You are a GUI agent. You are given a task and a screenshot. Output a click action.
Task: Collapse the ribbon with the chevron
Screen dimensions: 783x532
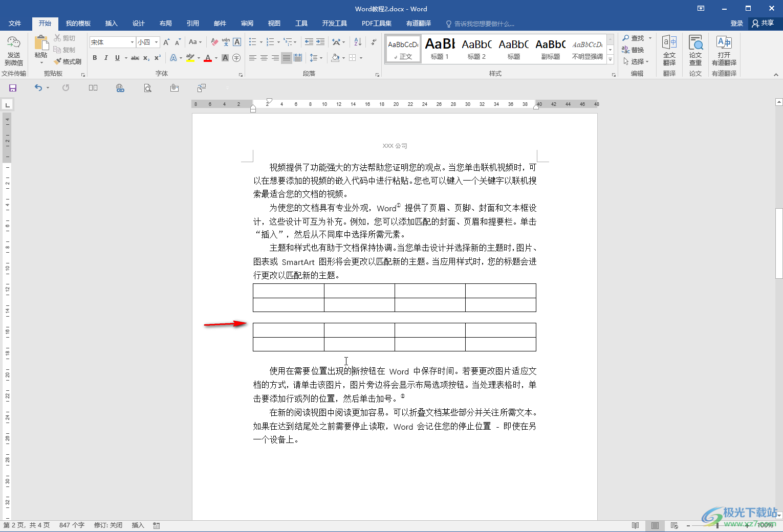coord(776,75)
